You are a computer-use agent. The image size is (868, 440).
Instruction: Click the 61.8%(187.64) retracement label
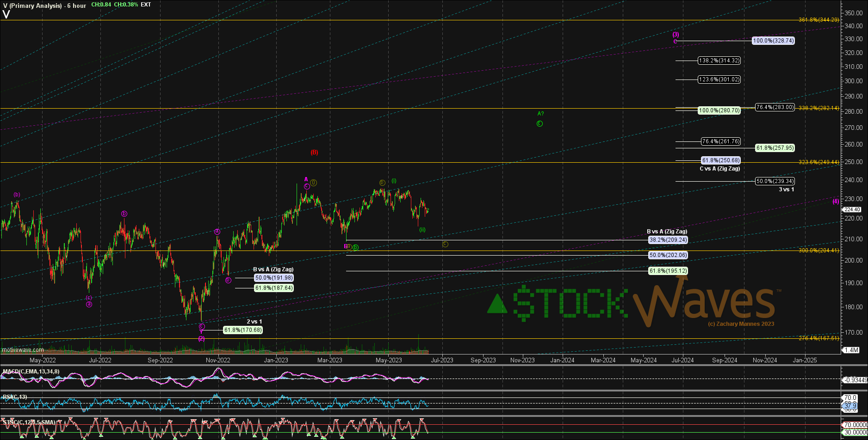[274, 288]
